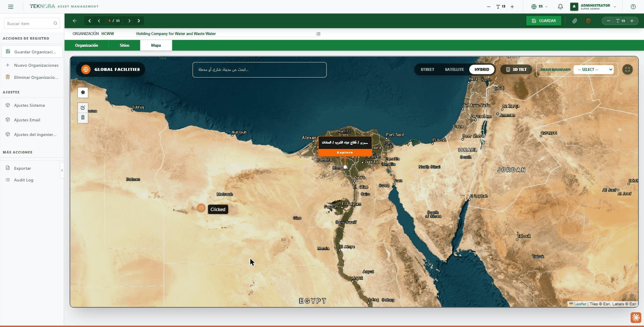Collapse the sidebar with the edge arrow
644x327 pixels.
[x=62, y=170]
